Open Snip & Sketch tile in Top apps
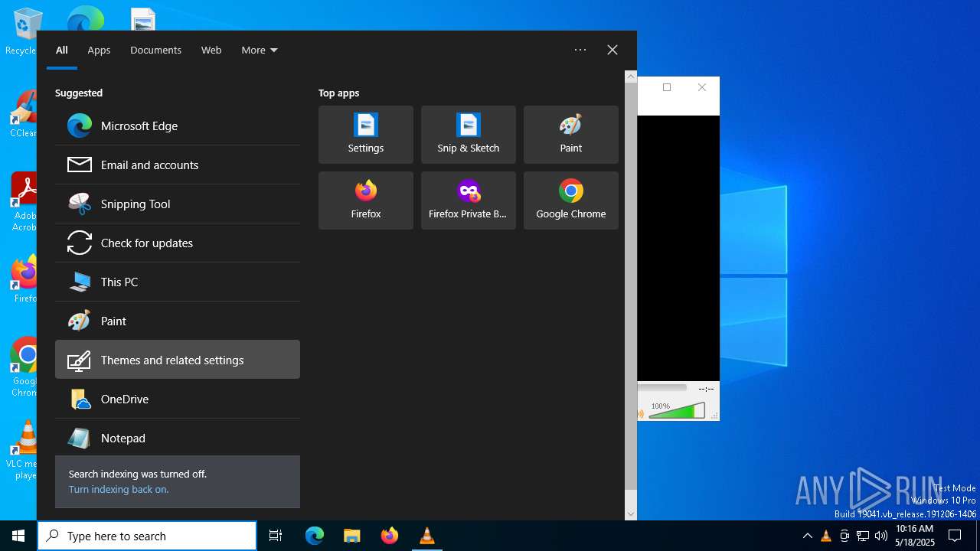Image resolution: width=980 pixels, height=551 pixels. (469, 135)
